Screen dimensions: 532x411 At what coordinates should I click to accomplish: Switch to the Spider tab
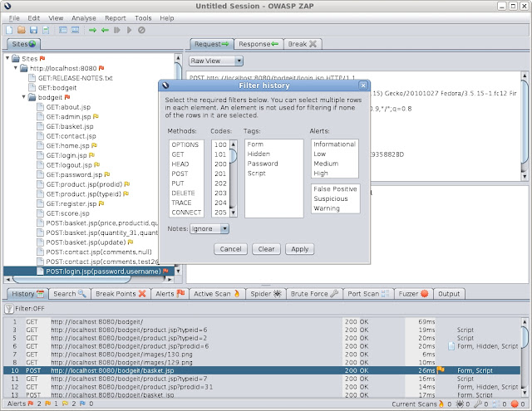point(266,294)
